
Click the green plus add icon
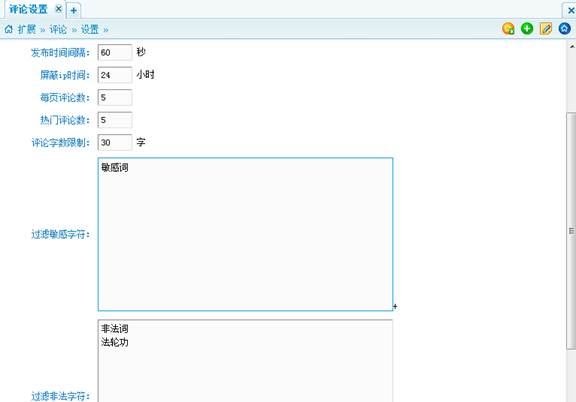(x=527, y=28)
